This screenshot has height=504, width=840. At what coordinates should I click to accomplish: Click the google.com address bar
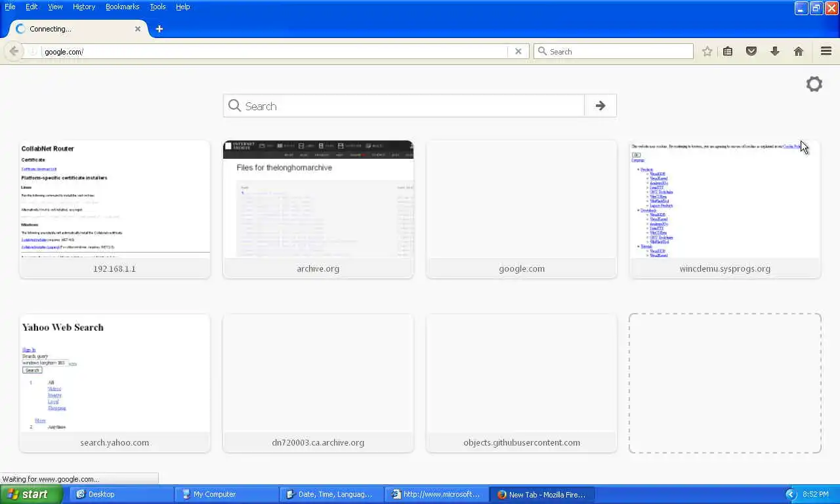coord(274,51)
